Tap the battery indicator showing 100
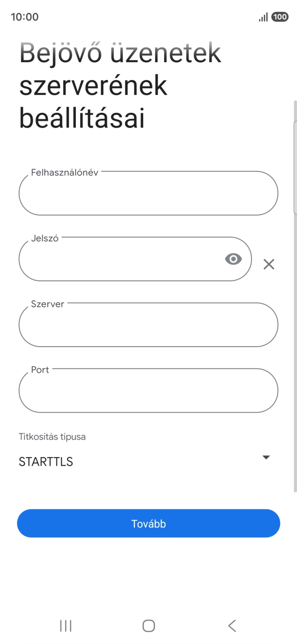Screen dimensions: 297x644 tap(279, 16)
